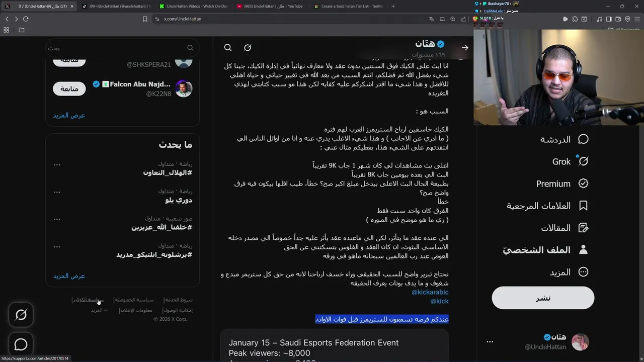Click the share page icon in address bar
This screenshot has height=362, width=644.
coord(463,19)
